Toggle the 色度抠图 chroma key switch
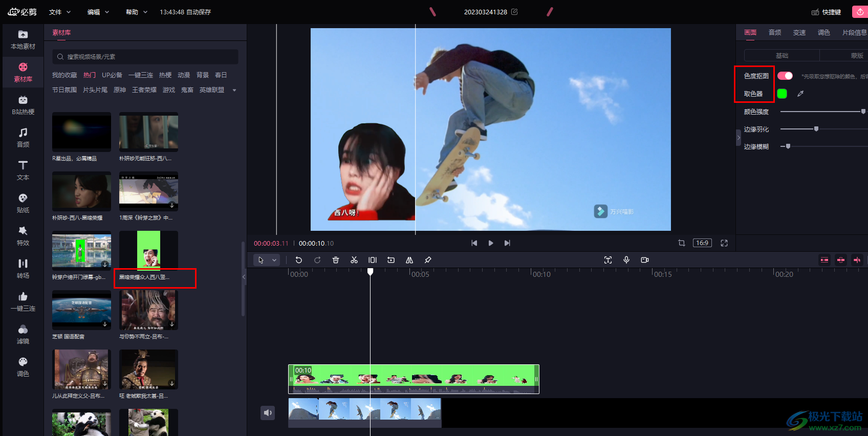 [785, 76]
